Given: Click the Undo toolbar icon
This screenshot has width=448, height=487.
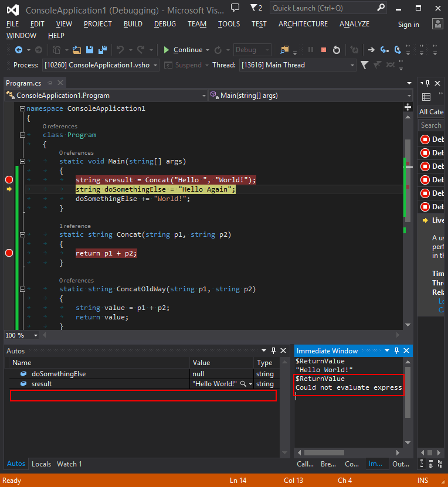Looking at the screenshot, I should 120,50.
